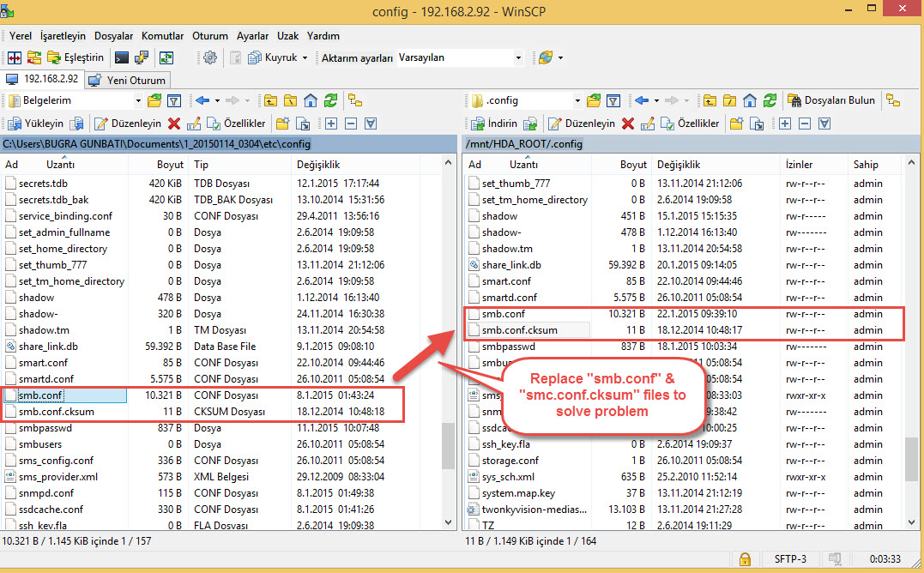This screenshot has width=924, height=573.
Task: Toggle remote directory tree icon
Action: click(x=893, y=100)
